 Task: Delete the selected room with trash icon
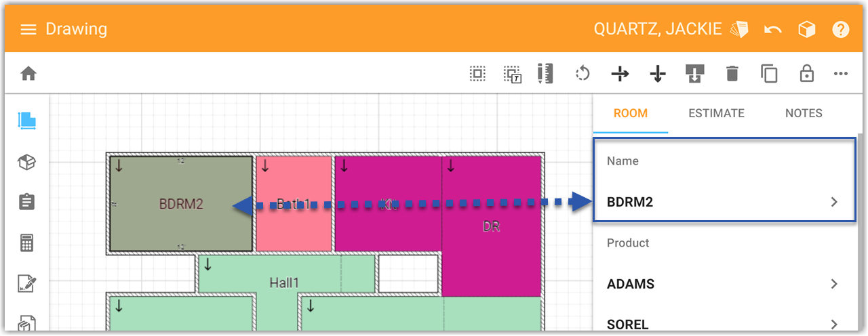coord(732,73)
